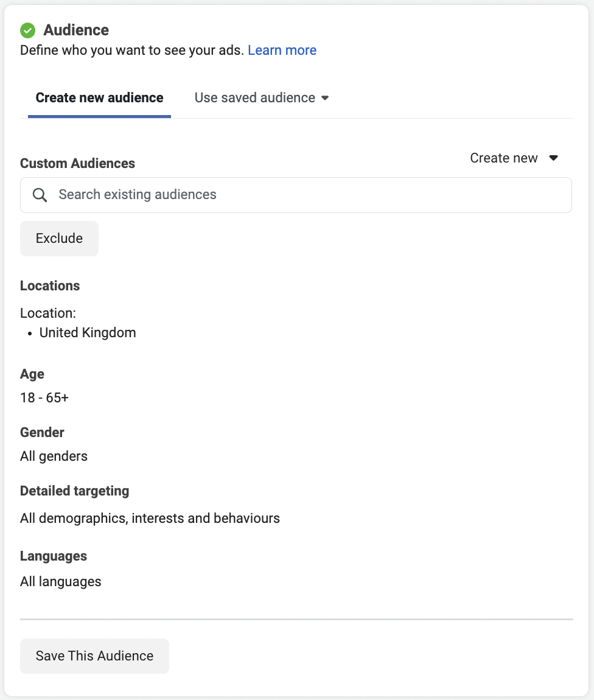The image size is (594, 700).
Task: Switch to the Use saved audience tab
Action: (x=254, y=97)
